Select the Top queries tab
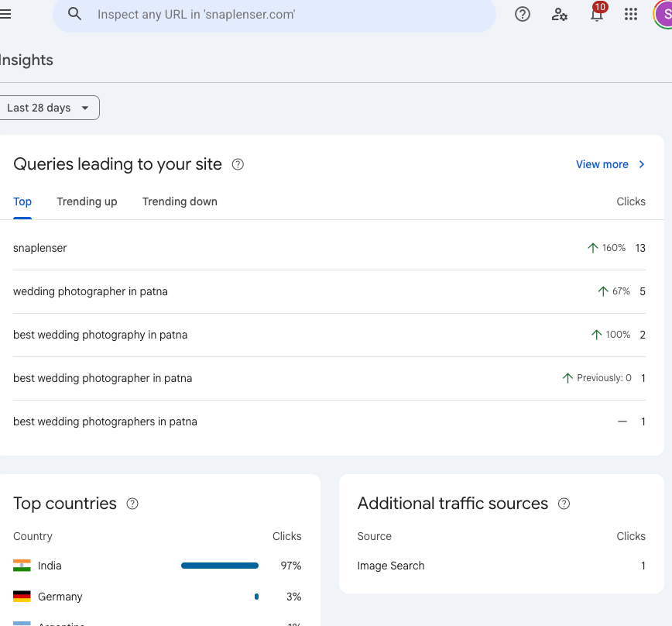Image resolution: width=672 pixels, height=626 pixels. coord(22,201)
